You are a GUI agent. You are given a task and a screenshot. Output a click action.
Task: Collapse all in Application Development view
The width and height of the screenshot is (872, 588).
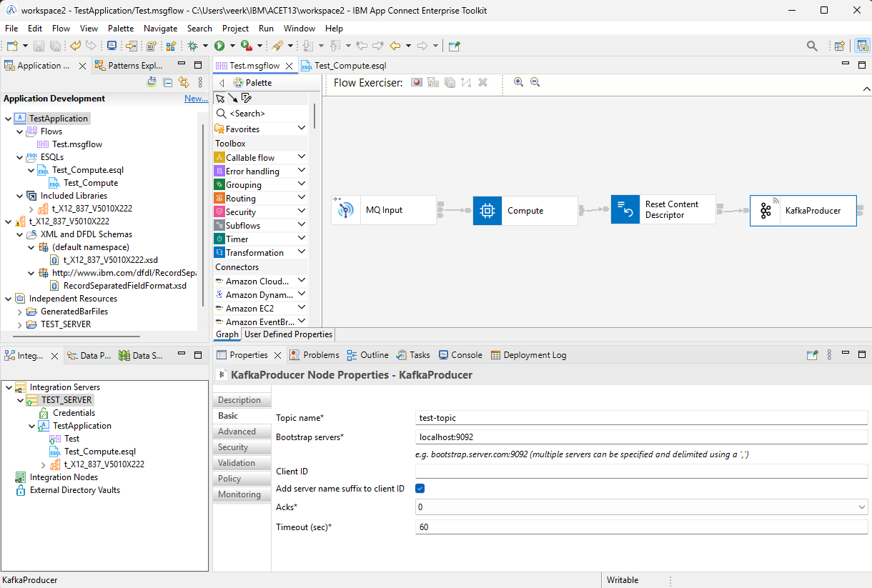pyautogui.click(x=167, y=83)
